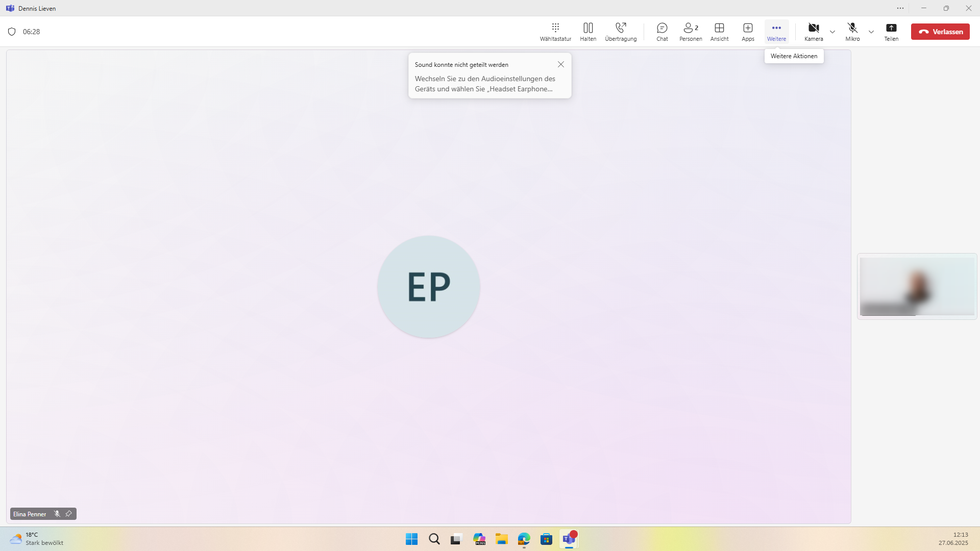Share screen with the Teilen button
The image size is (980, 551).
tap(891, 32)
